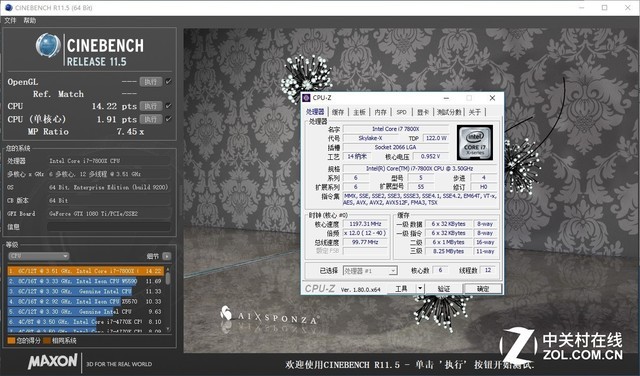This screenshot has height=376, width=640.
Task: Click the 信息 info input field
Action: (109, 227)
